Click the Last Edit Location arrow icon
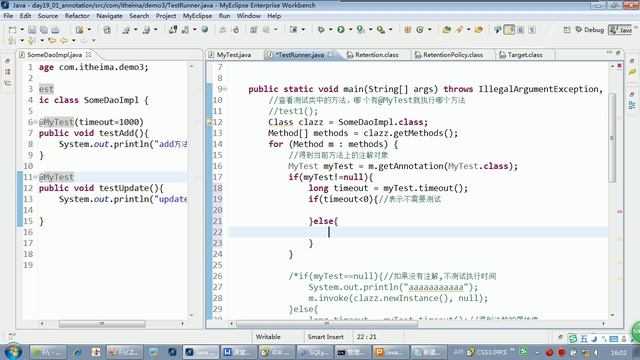This screenshot has width=640, height=360. tap(52, 40)
